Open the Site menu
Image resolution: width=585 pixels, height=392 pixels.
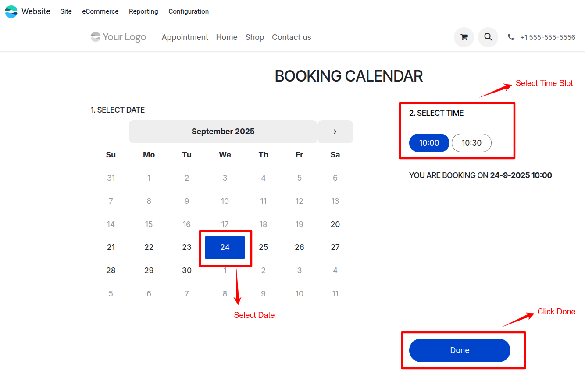[66, 11]
